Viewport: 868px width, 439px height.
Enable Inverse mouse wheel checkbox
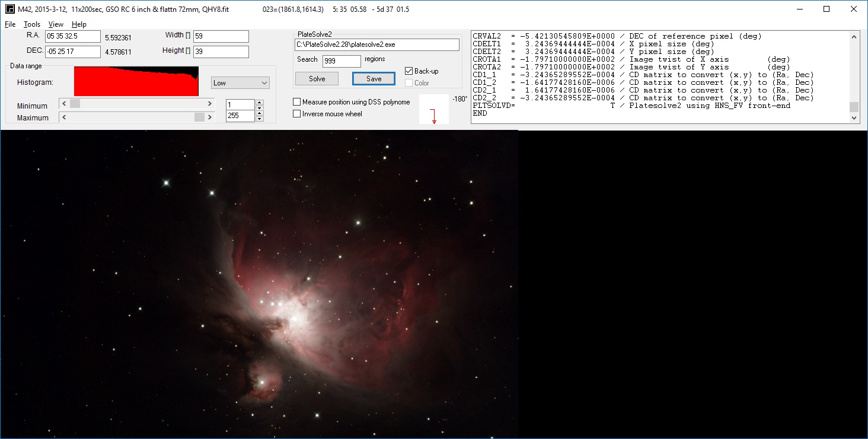point(297,113)
